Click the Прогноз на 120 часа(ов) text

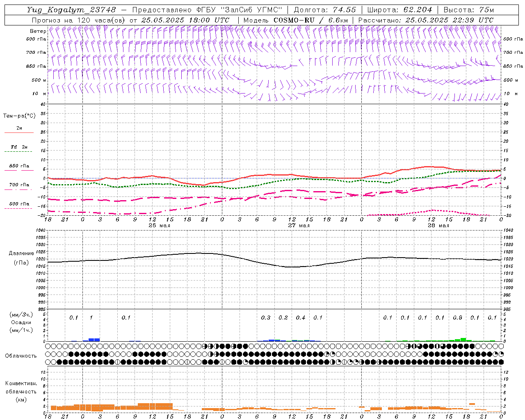78,20
